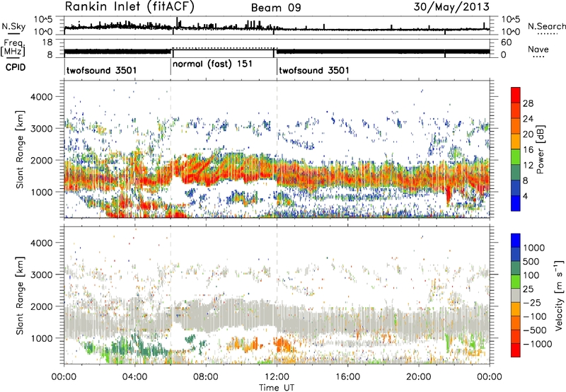Click the dashed 06:00 marker line in velocity panel
The width and height of the screenshot is (566, 392).
[x=171, y=295]
